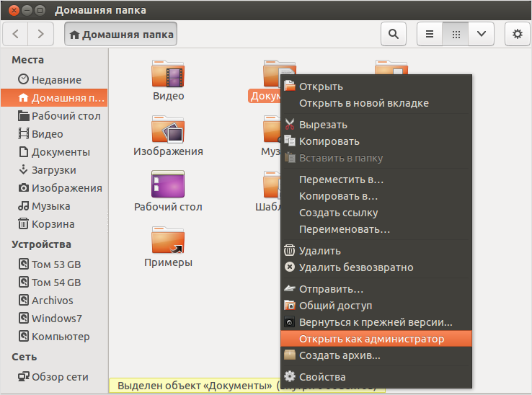Select the Рабочий стол folder icon
Image resolution: width=532 pixels, height=395 pixels.
coord(168,184)
